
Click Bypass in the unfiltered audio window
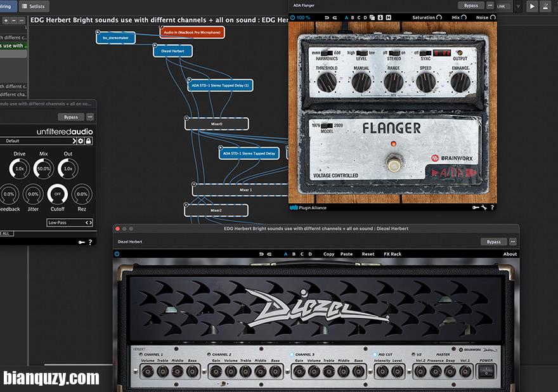point(71,117)
